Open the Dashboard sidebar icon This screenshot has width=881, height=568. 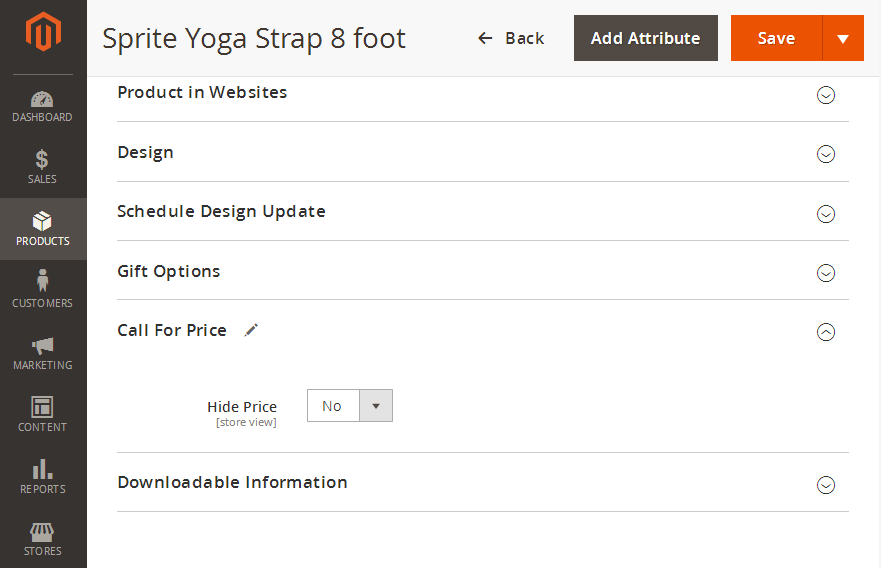pos(42,100)
